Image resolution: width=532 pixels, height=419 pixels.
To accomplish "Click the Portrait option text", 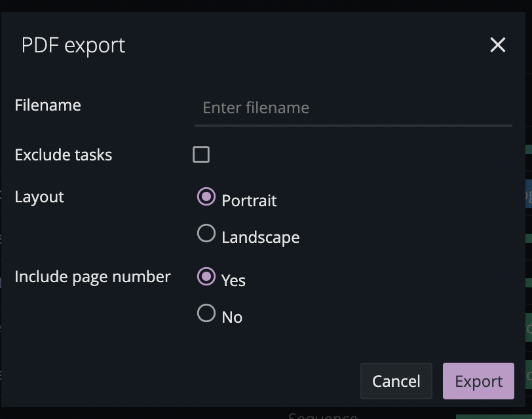I will (249, 201).
